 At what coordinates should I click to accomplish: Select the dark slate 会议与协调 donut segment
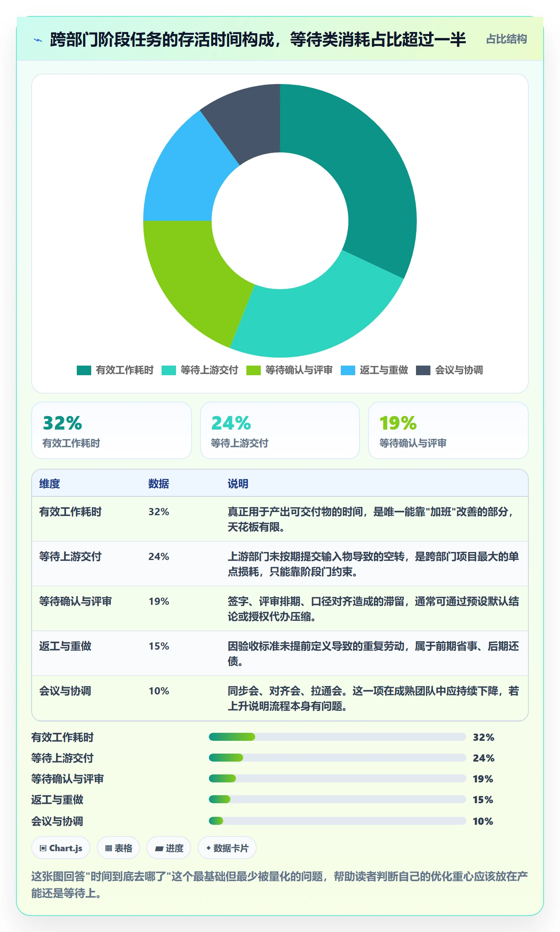(248, 120)
